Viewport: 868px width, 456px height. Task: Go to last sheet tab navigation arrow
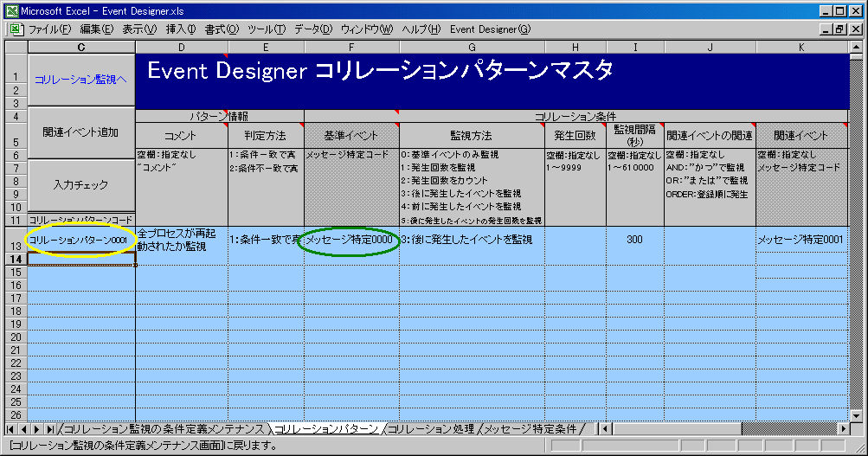click(x=50, y=429)
